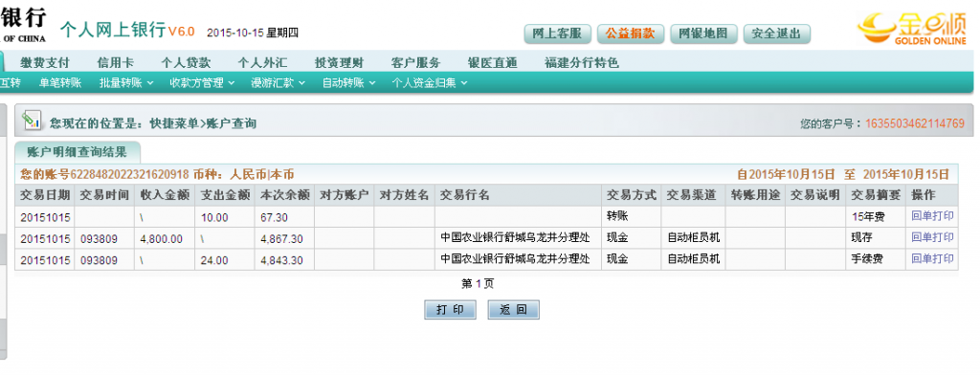Viewport: 980px width, 375px height.
Task: Click the 交易方式 column header
Action: pos(632,195)
